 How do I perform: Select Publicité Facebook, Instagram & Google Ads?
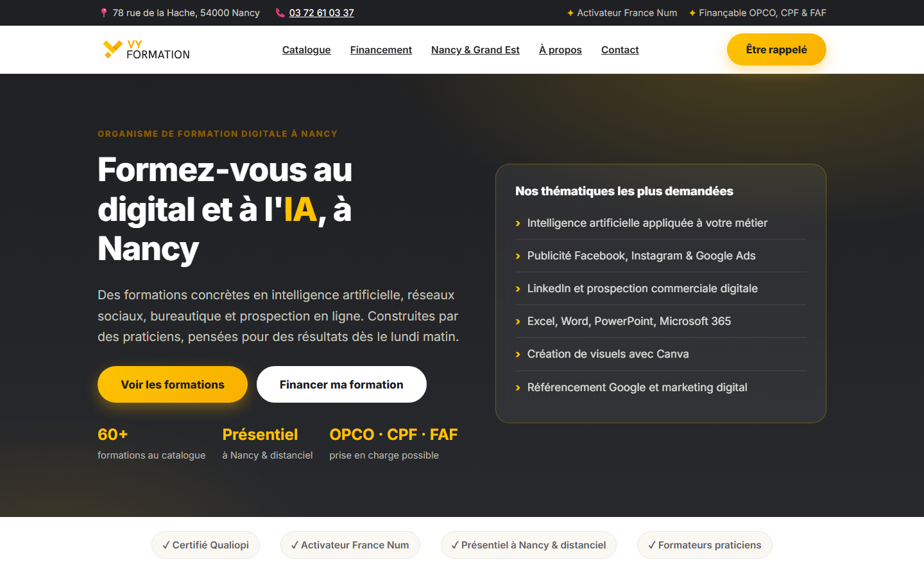(x=661, y=256)
